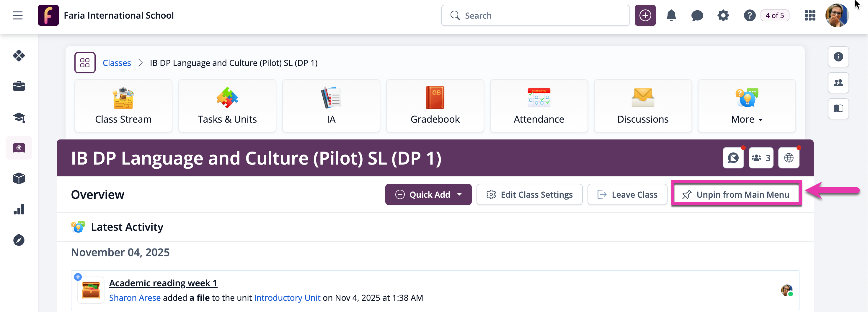Click Edit Class Settings button
This screenshot has width=868, height=312.
529,195
